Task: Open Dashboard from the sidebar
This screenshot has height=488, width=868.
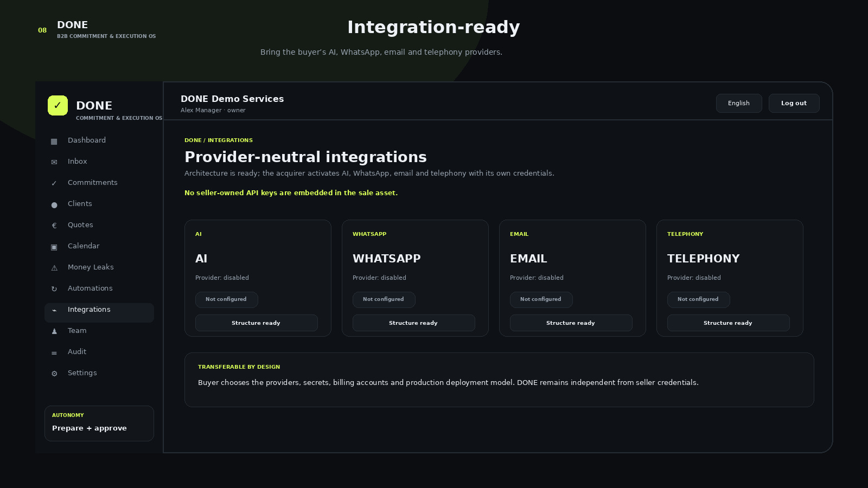Action: tap(99, 140)
